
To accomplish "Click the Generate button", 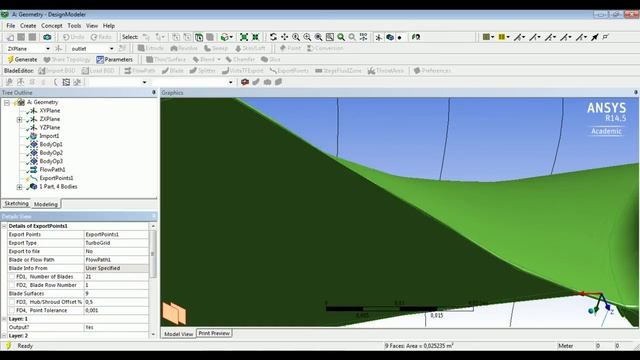I will pyautogui.click(x=22, y=60).
